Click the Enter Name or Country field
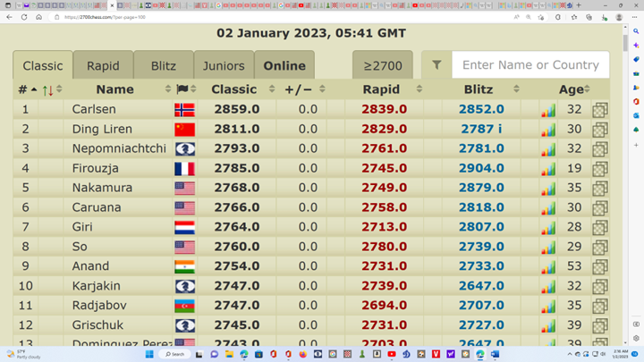The width and height of the screenshot is (644, 362). click(530, 65)
